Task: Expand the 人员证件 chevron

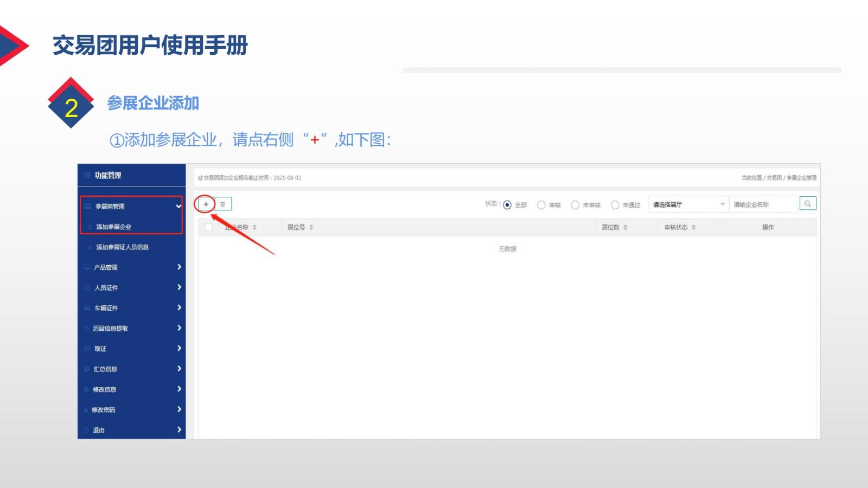Action: pos(179,287)
